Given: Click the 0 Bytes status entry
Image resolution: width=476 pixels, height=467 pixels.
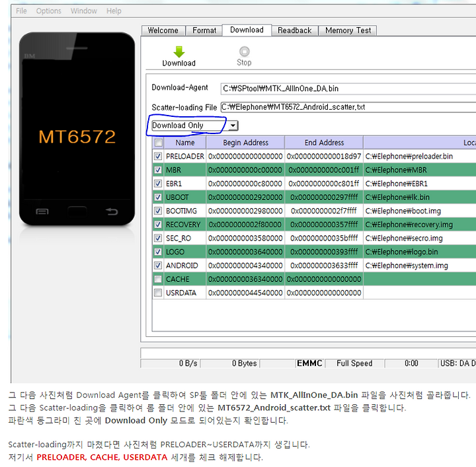Looking at the screenshot, I should (230, 363).
